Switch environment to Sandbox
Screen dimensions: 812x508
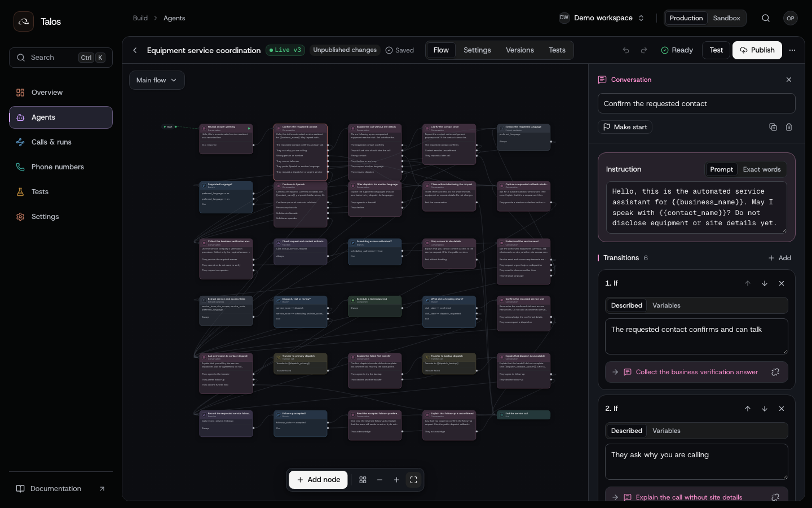coord(726,18)
